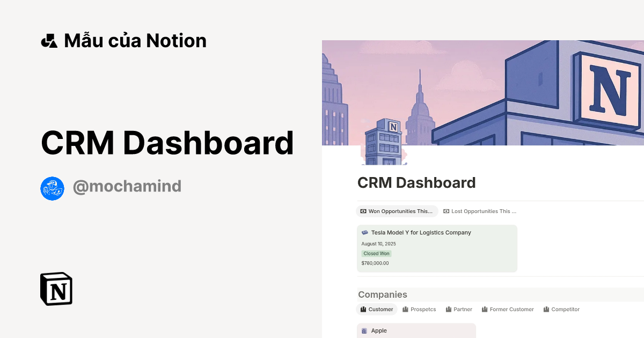Toggle the Customer filter pill
Screen dimensions: 644x338
click(x=377, y=309)
